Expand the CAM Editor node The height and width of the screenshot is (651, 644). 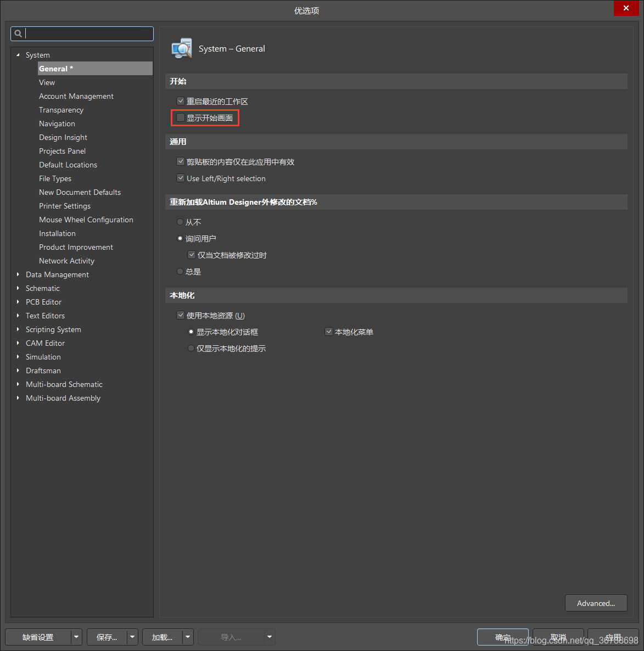pyautogui.click(x=18, y=343)
